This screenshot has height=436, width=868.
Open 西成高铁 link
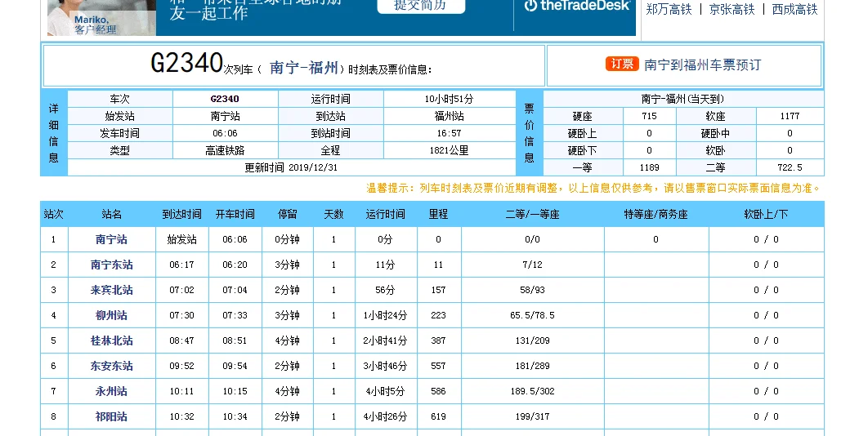click(x=795, y=10)
